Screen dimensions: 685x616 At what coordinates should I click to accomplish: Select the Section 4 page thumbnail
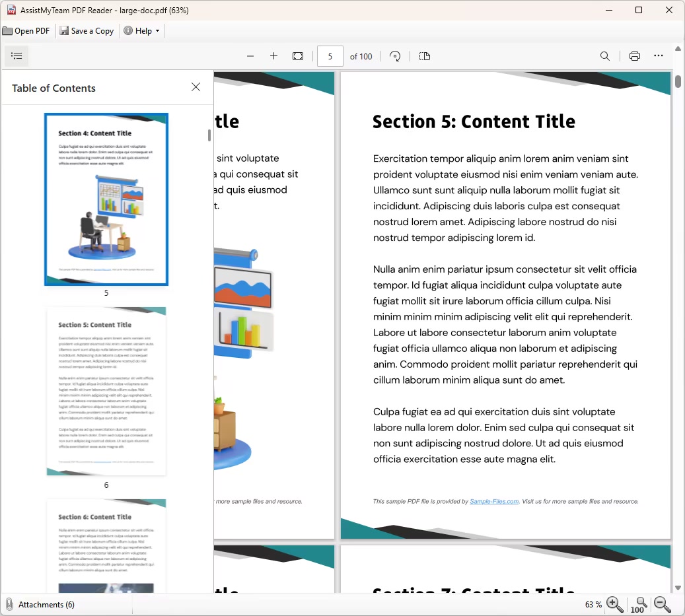click(106, 199)
